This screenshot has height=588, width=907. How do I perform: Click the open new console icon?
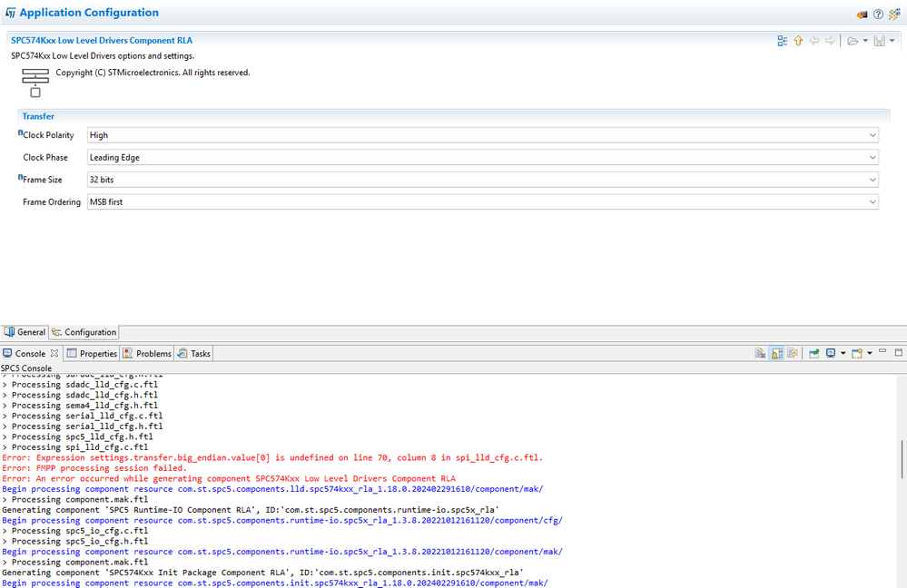click(x=857, y=353)
